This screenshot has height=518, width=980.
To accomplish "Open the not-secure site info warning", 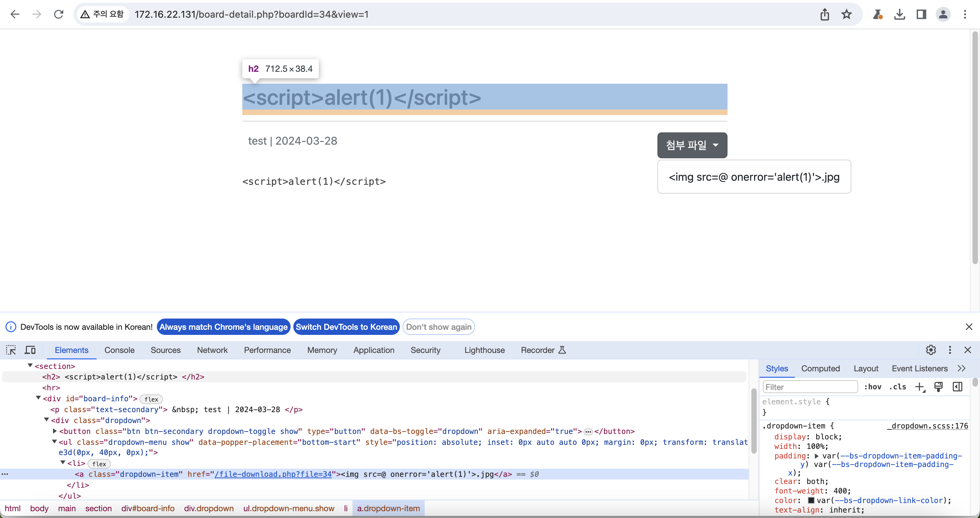I will pos(102,14).
